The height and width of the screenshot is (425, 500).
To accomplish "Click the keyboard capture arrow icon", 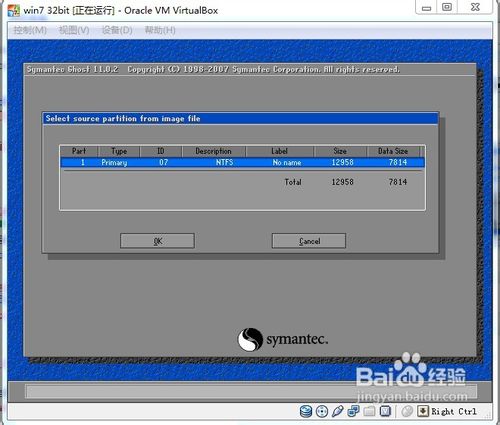I will (x=423, y=411).
